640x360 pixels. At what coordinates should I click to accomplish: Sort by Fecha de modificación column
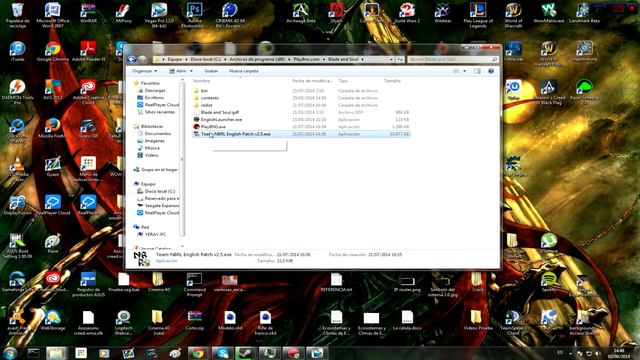pyautogui.click(x=313, y=81)
